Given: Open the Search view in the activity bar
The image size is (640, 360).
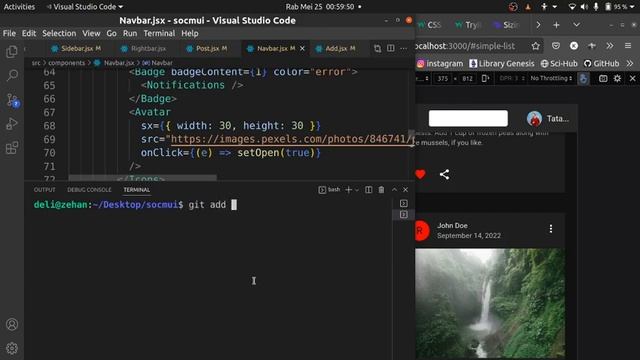Looking at the screenshot, I should pyautogui.click(x=12, y=75).
